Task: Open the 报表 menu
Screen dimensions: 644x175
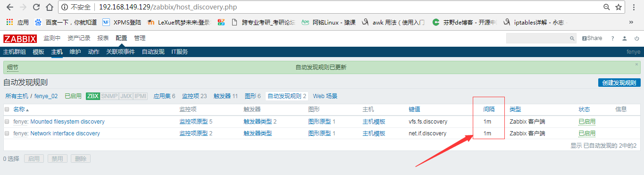Action: point(103,38)
